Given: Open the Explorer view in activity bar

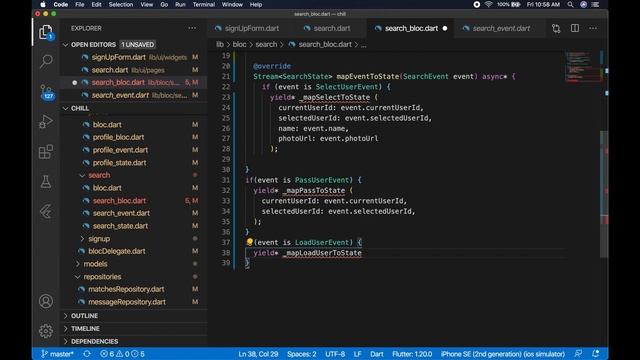Looking at the screenshot, I should pos(46,32).
